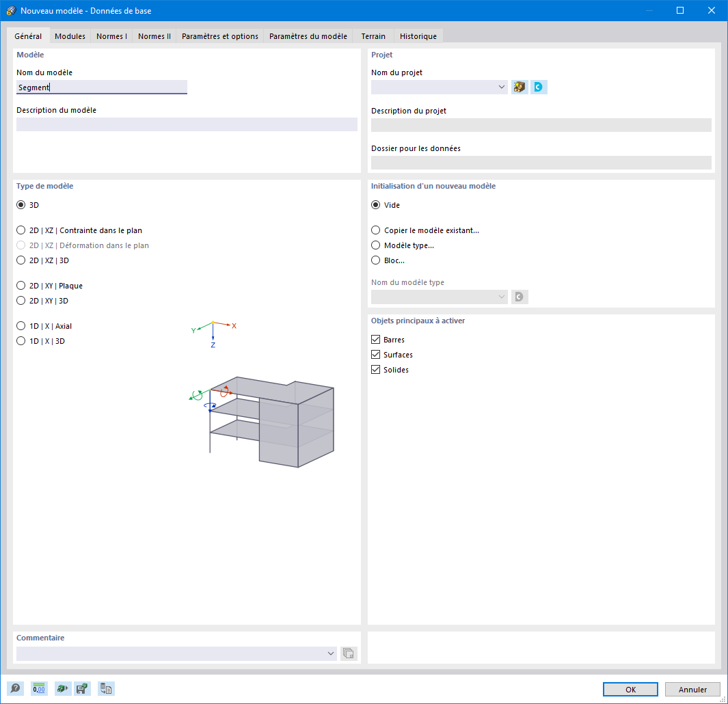Click the 3D model preview illustration

(x=262, y=421)
